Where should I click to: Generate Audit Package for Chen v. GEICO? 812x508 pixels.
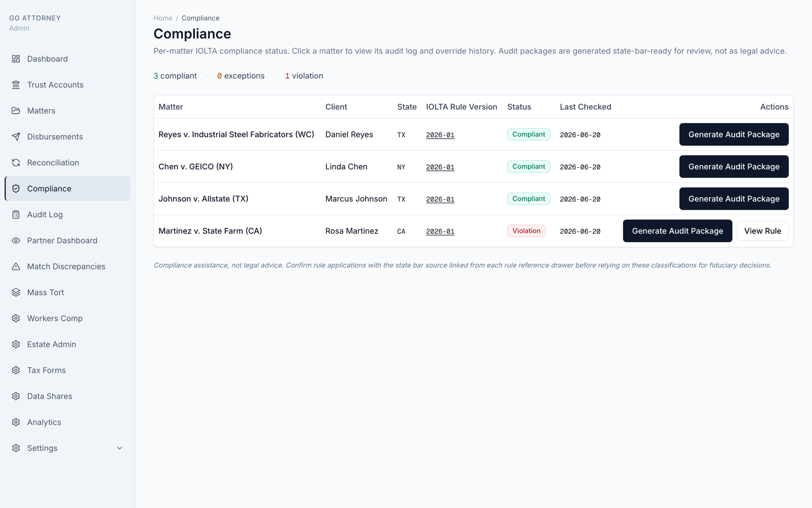click(734, 167)
